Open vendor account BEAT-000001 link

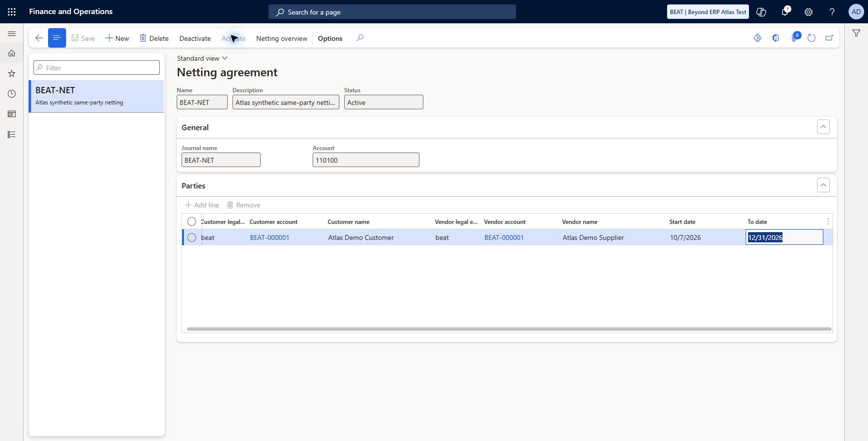point(504,237)
